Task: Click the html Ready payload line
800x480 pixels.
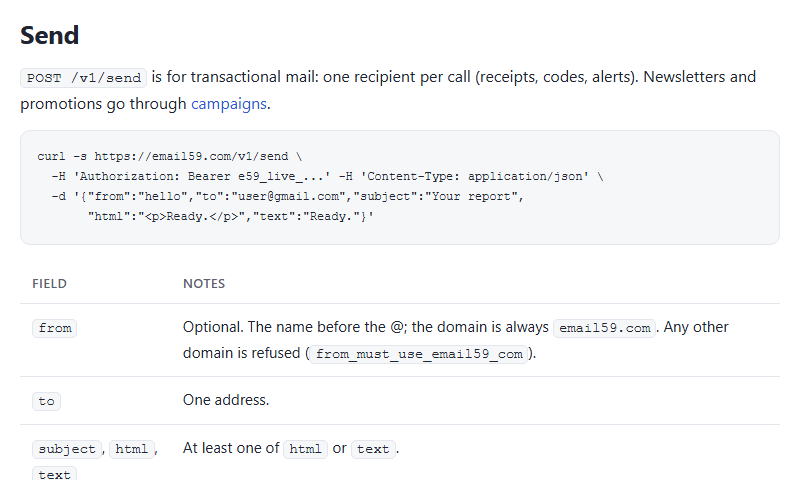Action: tap(231, 216)
